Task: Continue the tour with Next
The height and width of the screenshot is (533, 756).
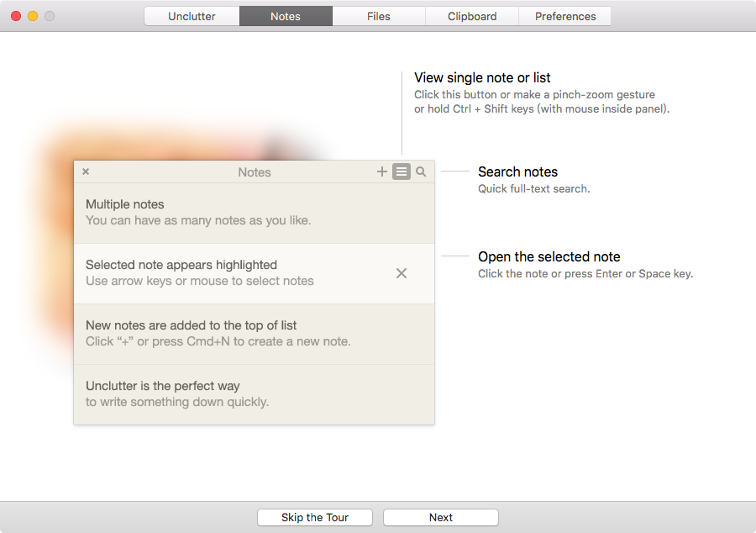Action: tap(441, 518)
